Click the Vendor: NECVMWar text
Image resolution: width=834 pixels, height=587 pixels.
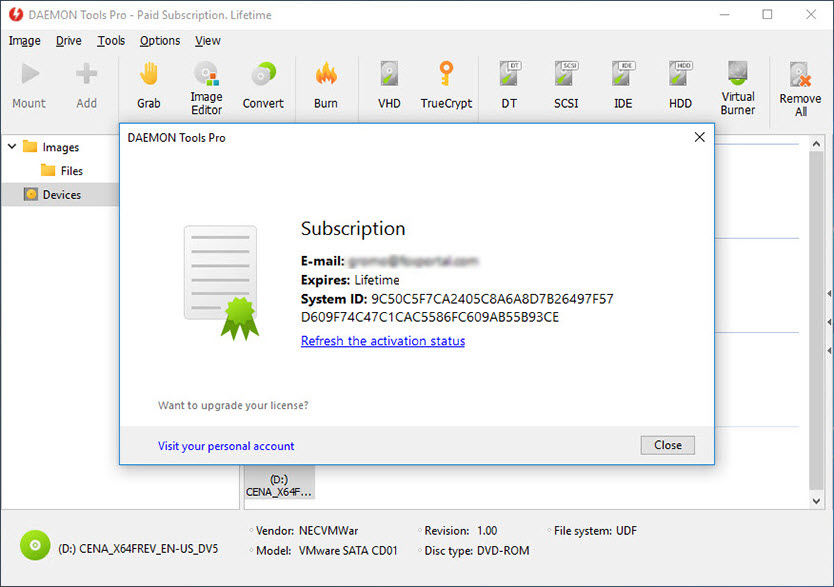307,531
